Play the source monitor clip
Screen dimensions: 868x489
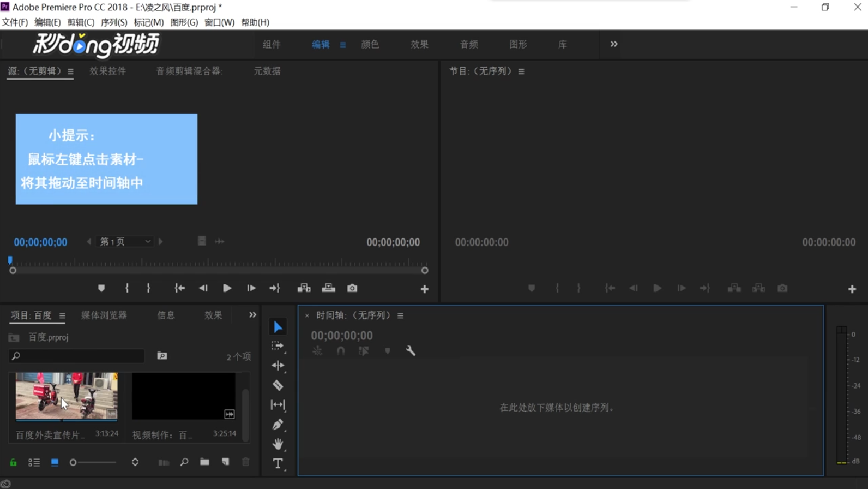pyautogui.click(x=227, y=288)
